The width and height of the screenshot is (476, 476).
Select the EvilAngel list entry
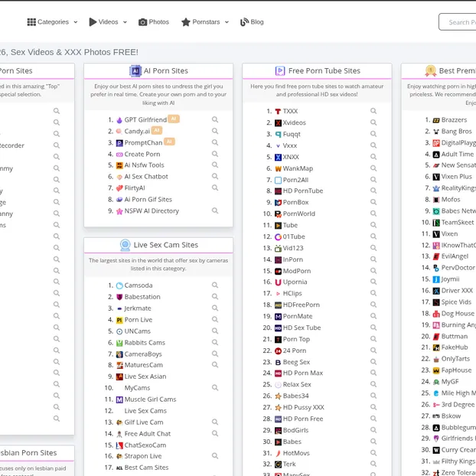click(455, 256)
